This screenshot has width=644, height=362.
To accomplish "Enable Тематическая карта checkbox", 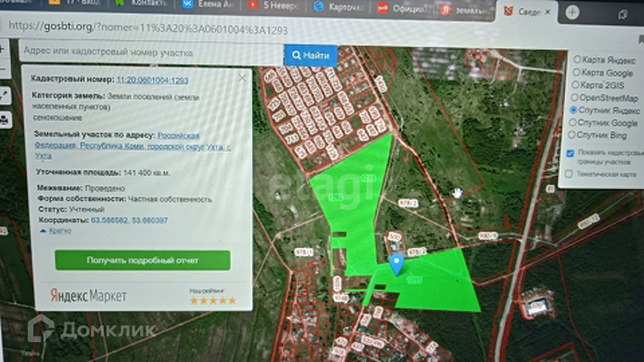I will click(569, 174).
